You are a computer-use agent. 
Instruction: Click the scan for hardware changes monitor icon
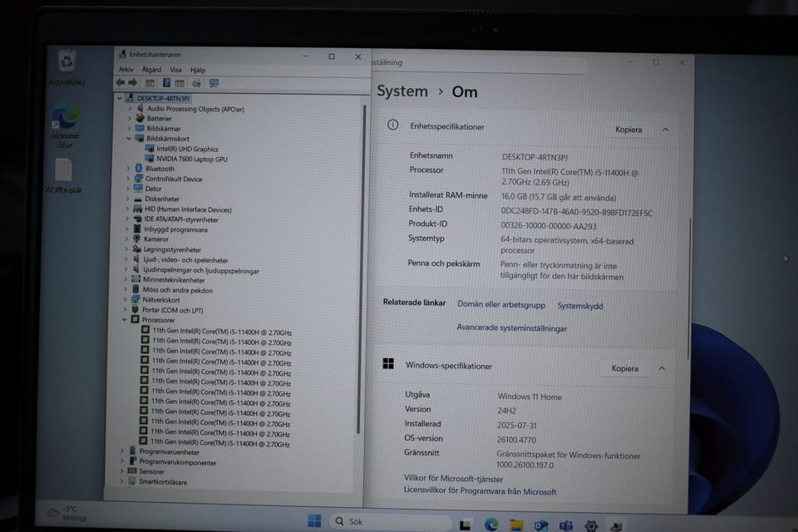[214, 83]
